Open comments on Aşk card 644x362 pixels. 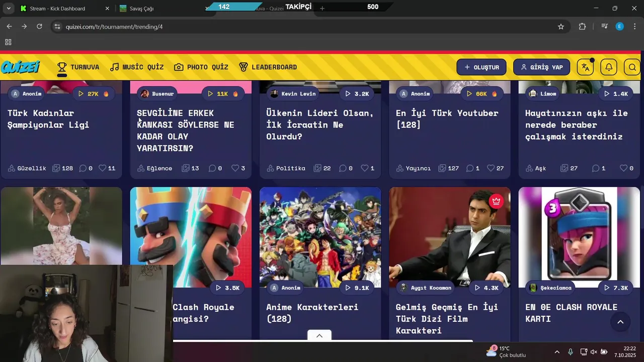tap(596, 168)
